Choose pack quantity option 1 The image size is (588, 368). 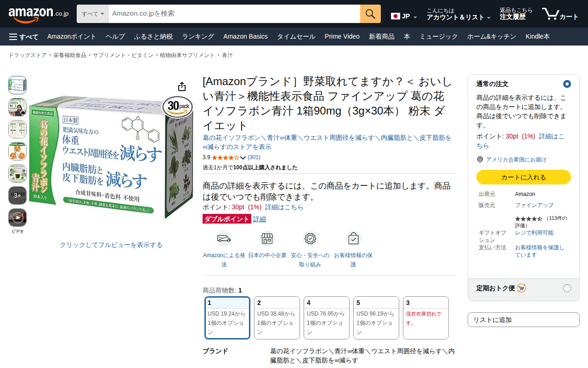pos(227,318)
